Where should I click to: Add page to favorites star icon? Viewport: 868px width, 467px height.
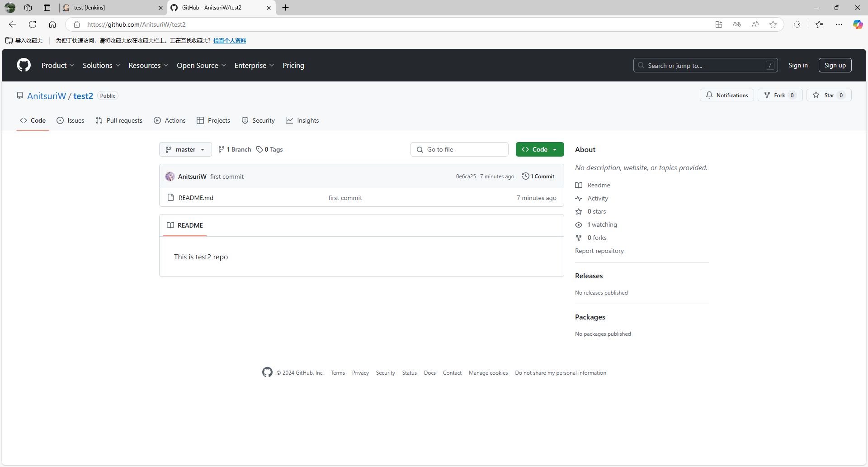point(773,24)
